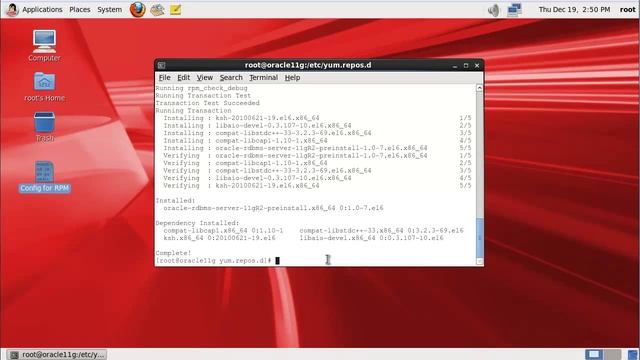640x360 pixels.
Task: Close the terminal window
Action: [x=477, y=65]
